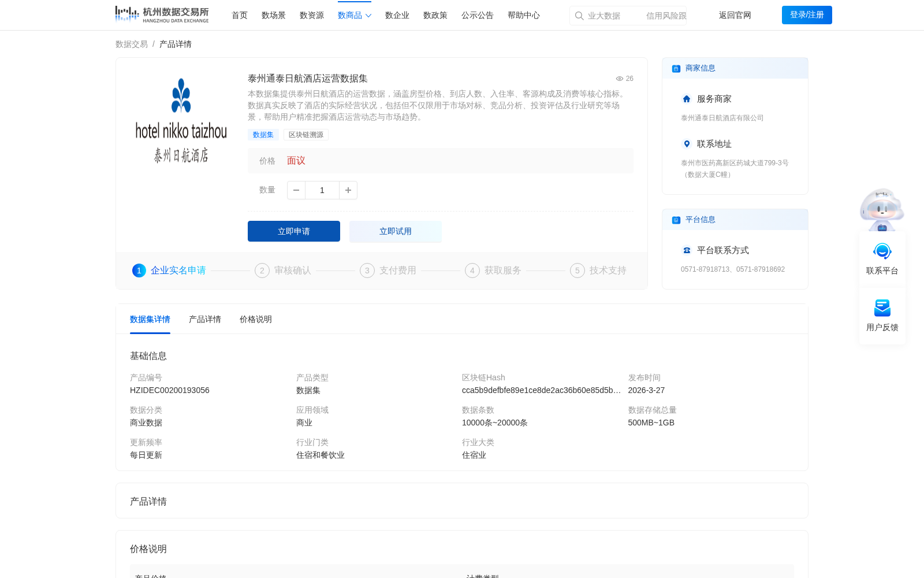Open the 数场景 menu item
Screen dimensions: 924x578
point(274,16)
